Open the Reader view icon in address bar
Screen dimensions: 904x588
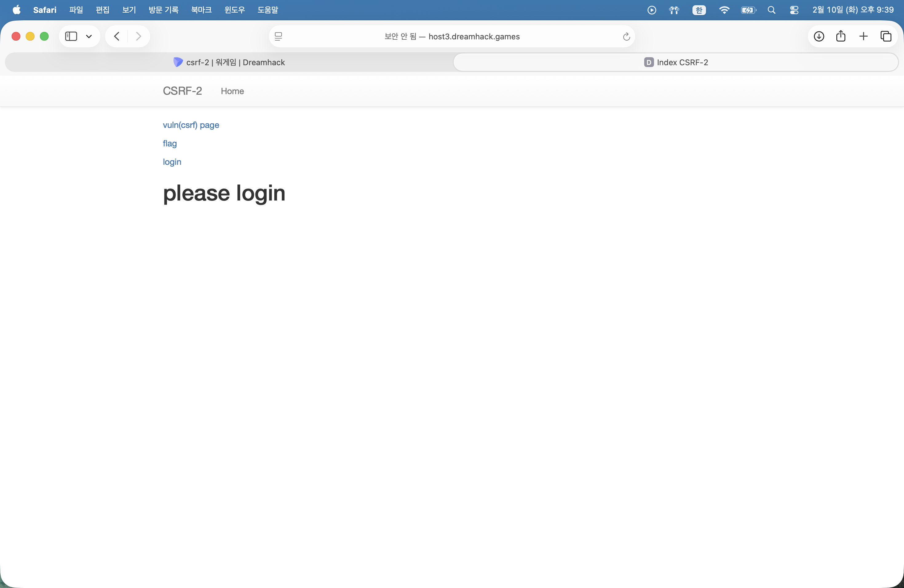278,37
